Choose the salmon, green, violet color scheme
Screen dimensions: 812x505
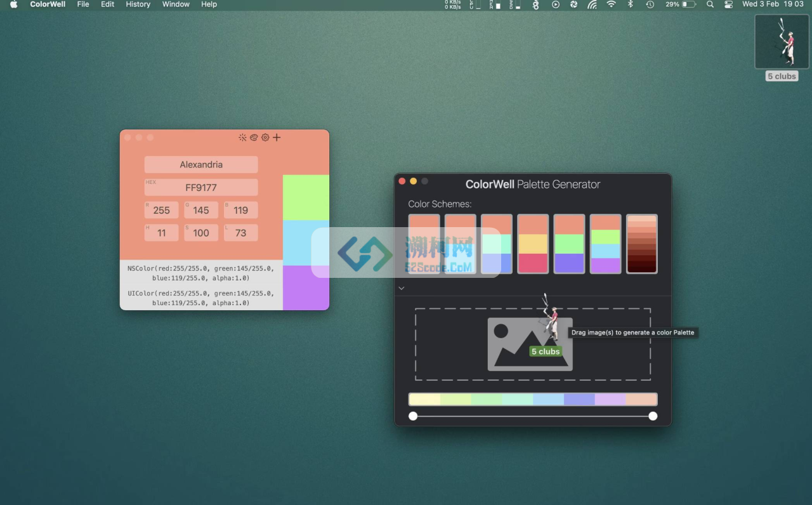tap(569, 244)
